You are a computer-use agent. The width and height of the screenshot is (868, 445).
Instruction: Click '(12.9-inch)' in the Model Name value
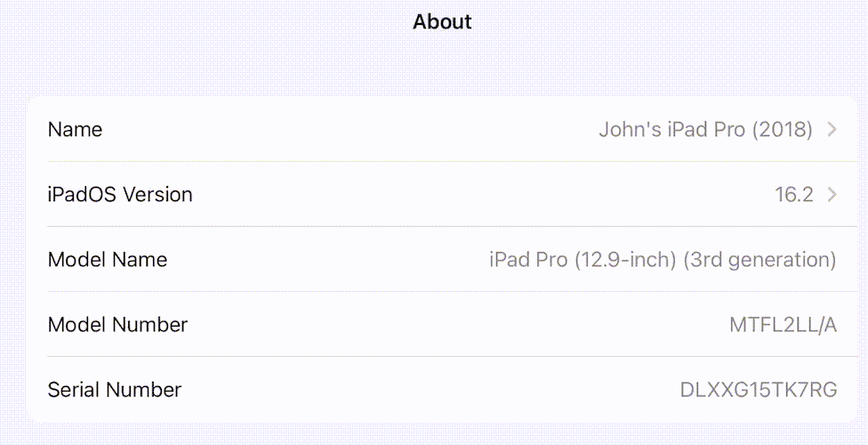pos(625,260)
